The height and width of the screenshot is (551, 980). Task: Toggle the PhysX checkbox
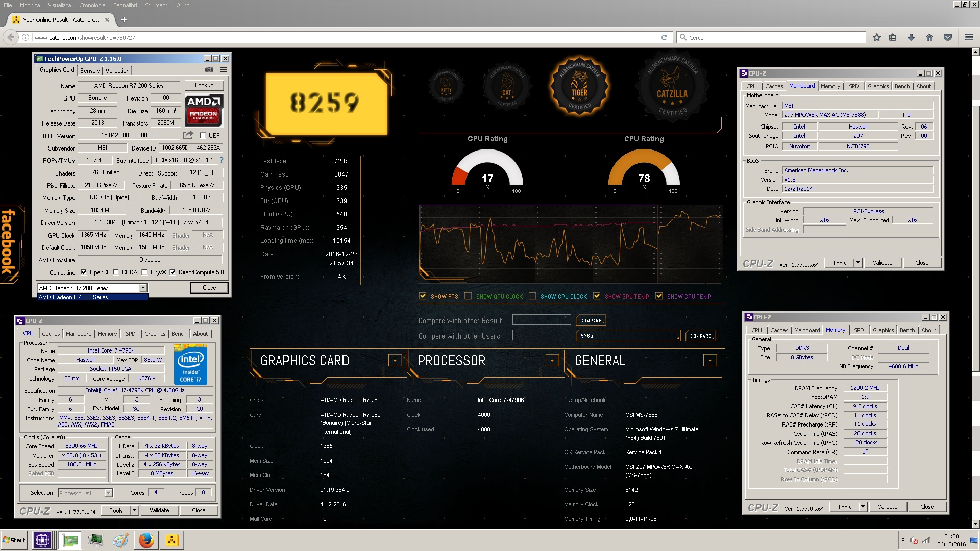point(144,272)
